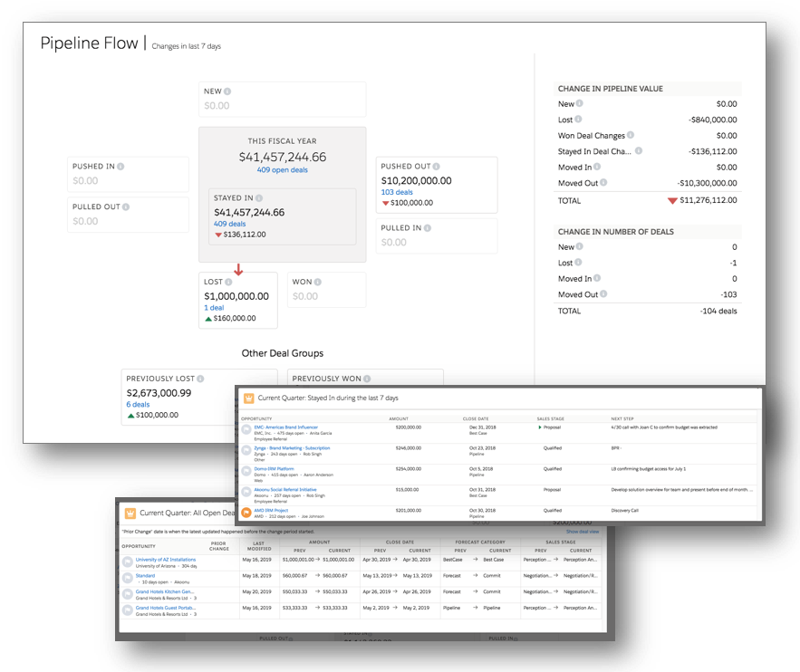The image size is (800, 672).
Task: Click the $11,276,112.00 pipeline value total
Action: [708, 200]
